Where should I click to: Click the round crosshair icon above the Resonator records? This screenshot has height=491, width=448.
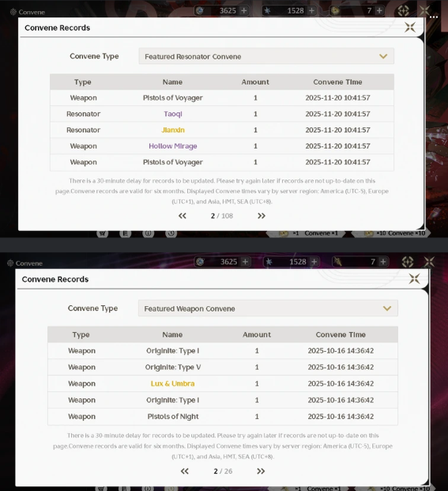(403, 10)
